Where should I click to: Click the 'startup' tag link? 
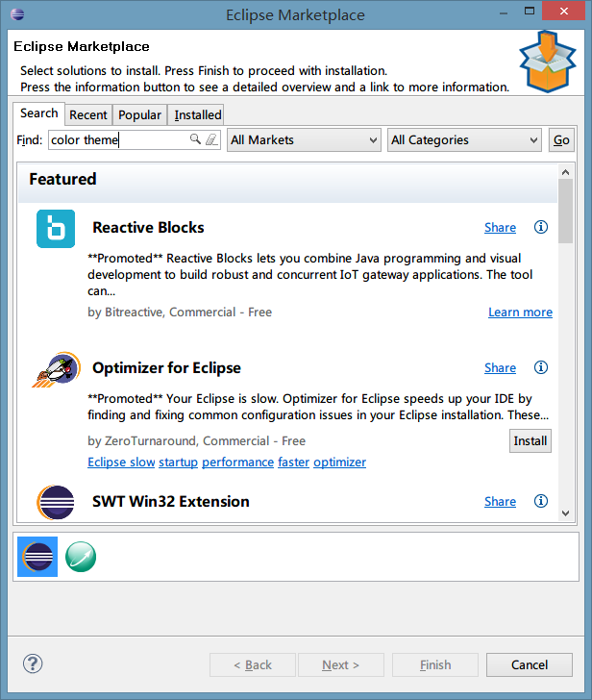178,462
